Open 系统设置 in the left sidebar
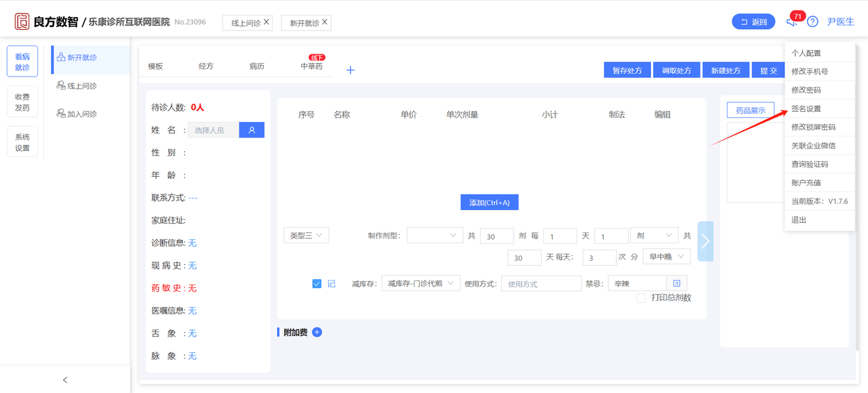The image size is (868, 393). [x=22, y=142]
